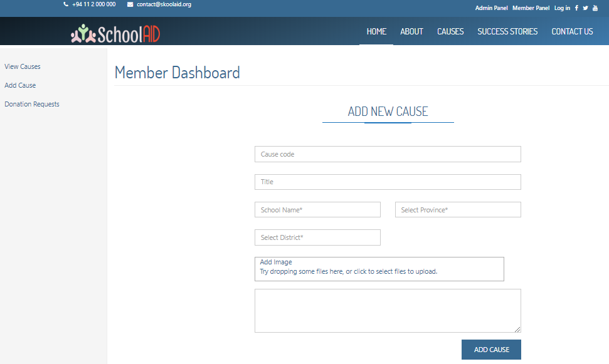The width and height of the screenshot is (609, 364).
Task: Click the envelope icon beside email
Action: [130, 4]
